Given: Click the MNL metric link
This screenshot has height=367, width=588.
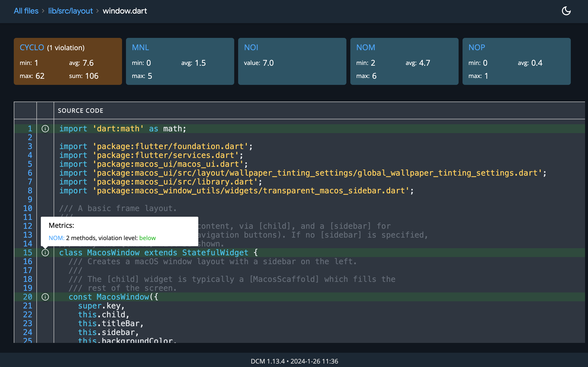Looking at the screenshot, I should point(140,47).
